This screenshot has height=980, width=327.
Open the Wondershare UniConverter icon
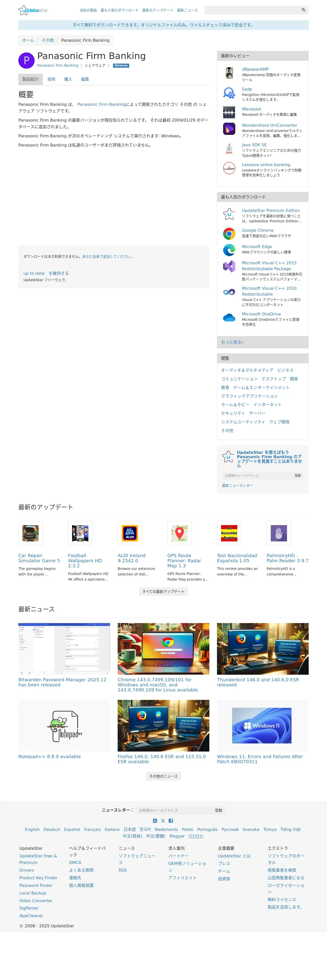tap(229, 128)
